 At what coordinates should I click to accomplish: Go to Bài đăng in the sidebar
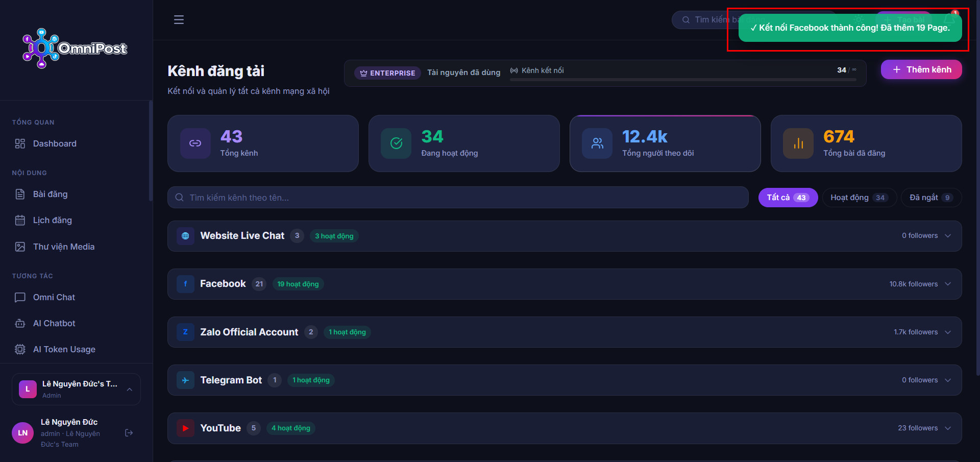coord(50,194)
